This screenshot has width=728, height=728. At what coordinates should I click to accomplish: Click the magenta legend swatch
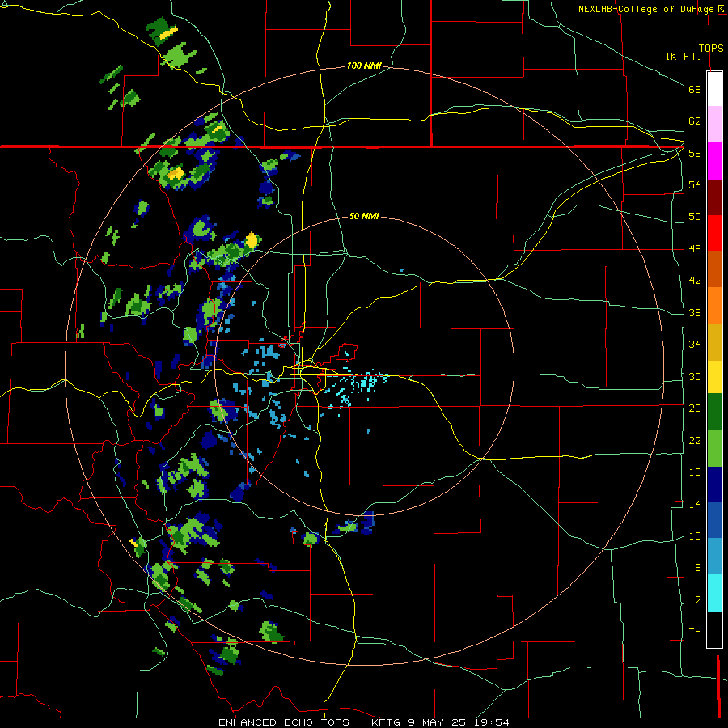(714, 161)
